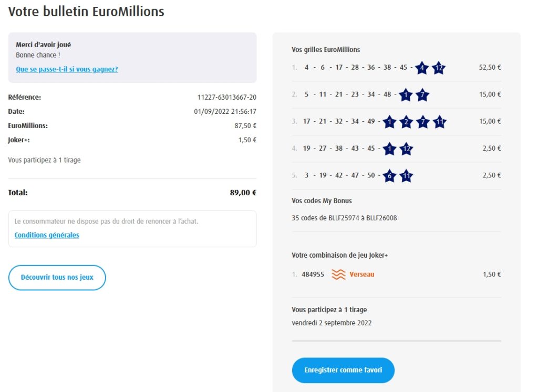This screenshot has height=392, width=538.
Task: Select star number 12 in grid 4
Action: 406,149
